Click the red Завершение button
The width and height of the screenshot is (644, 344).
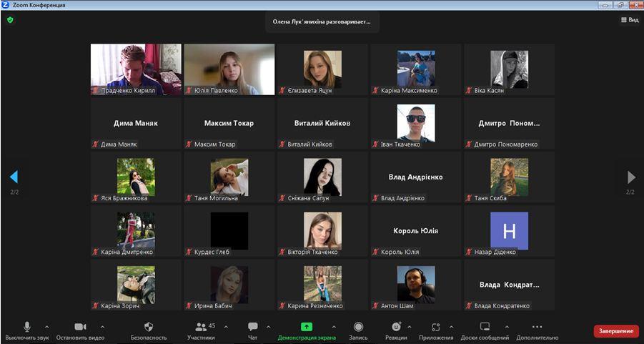click(615, 331)
